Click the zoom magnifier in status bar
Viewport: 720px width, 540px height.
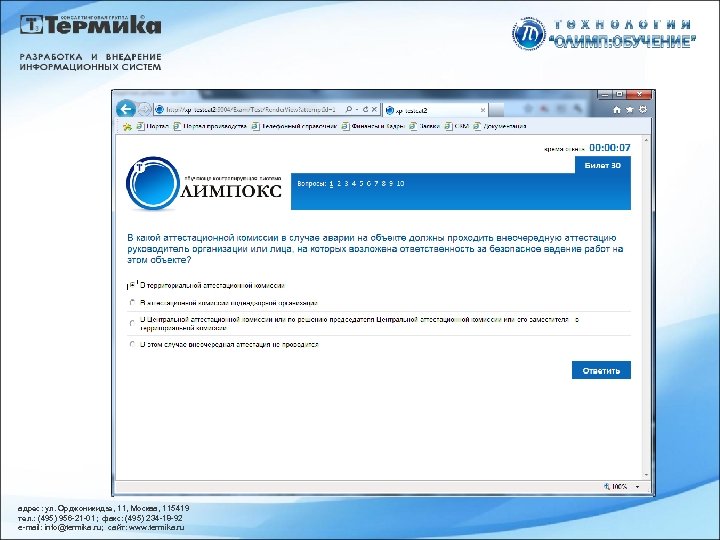(x=607, y=486)
